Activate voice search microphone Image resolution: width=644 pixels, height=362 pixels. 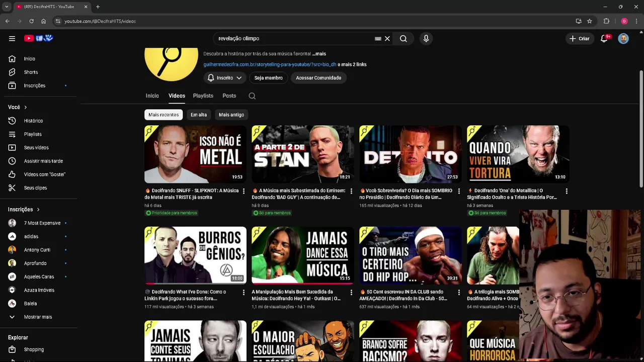point(426,38)
